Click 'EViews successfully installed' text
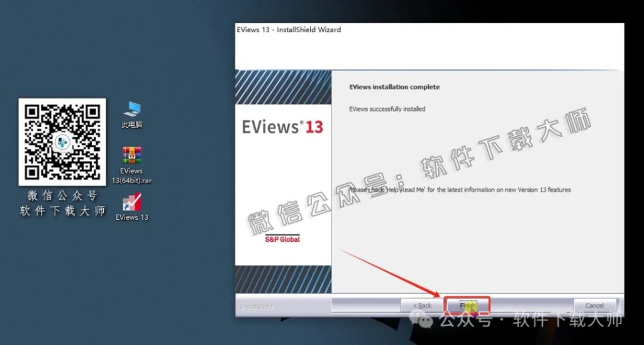The height and width of the screenshot is (345, 644). (387, 109)
